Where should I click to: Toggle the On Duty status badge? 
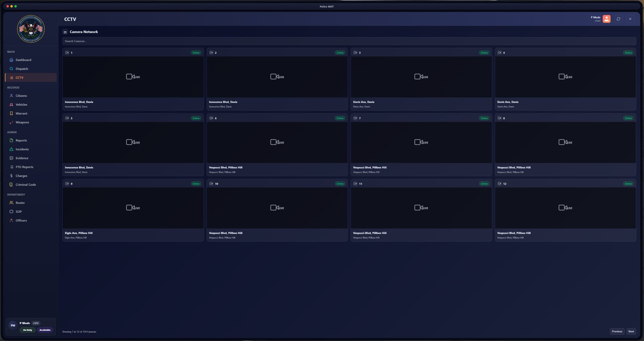(28, 330)
